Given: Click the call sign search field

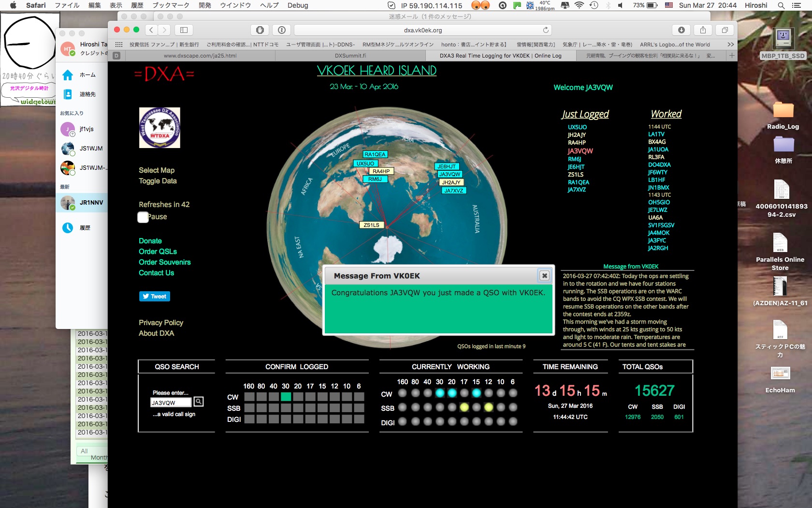Looking at the screenshot, I should (171, 403).
